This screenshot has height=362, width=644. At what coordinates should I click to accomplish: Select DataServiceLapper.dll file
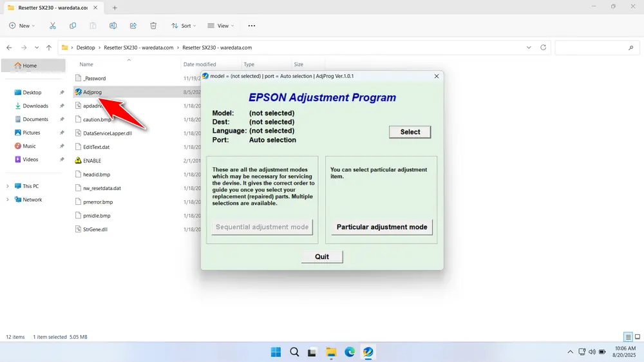pos(107,133)
